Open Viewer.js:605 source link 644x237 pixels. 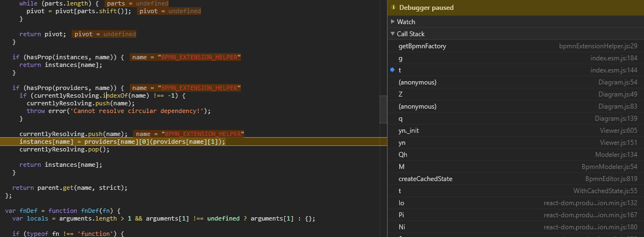pos(619,131)
